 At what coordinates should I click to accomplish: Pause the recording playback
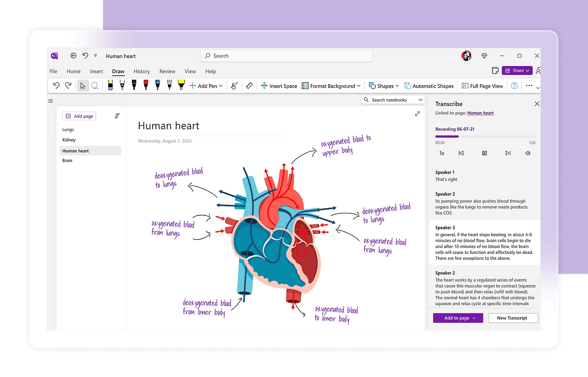pyautogui.click(x=484, y=153)
